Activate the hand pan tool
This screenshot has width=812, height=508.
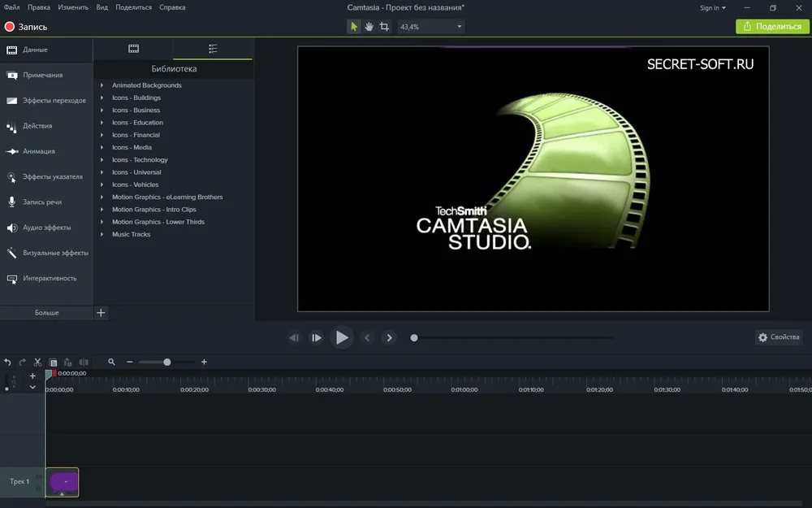click(369, 27)
